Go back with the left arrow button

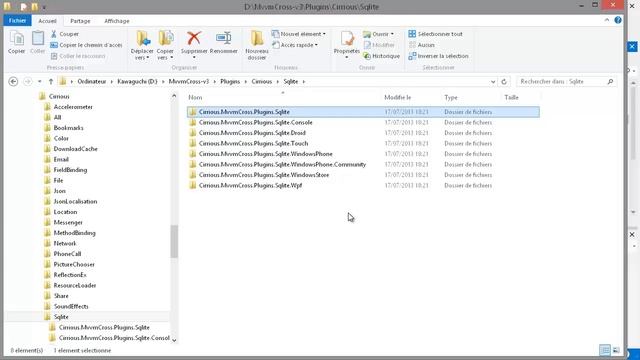[x=13, y=82]
